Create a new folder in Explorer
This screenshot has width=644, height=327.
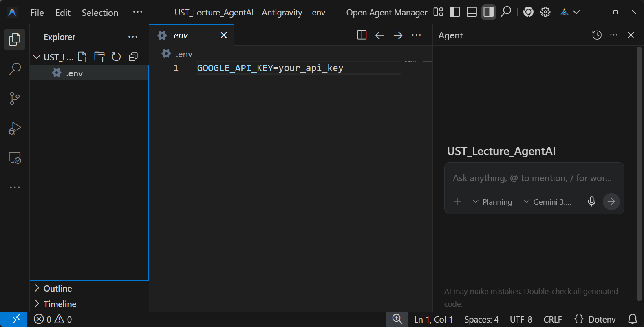point(99,57)
